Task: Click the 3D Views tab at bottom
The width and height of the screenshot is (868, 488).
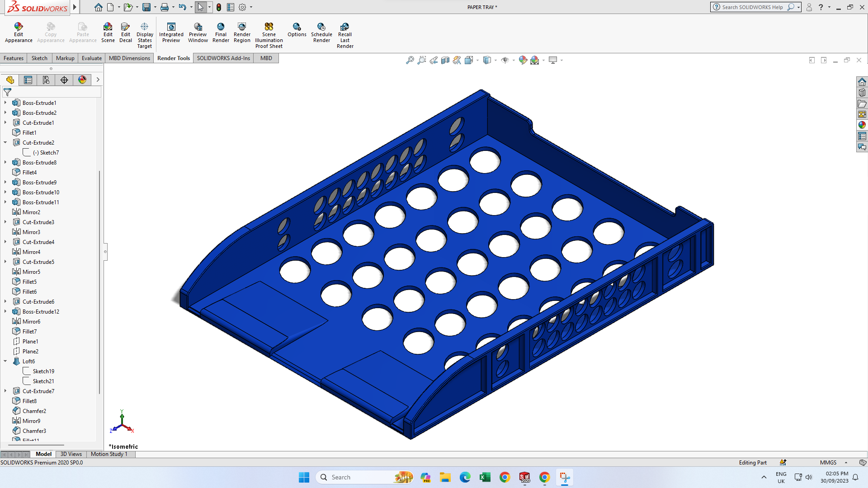Action: 71,454
